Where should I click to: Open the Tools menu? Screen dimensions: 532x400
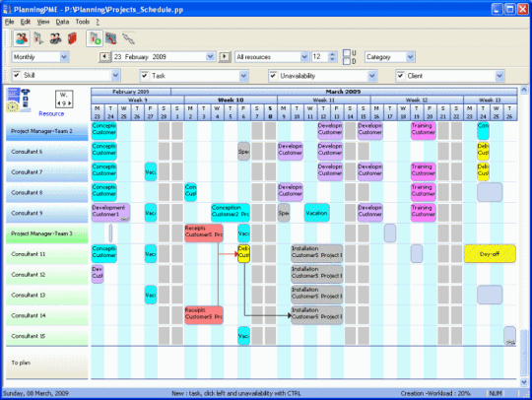(83, 22)
